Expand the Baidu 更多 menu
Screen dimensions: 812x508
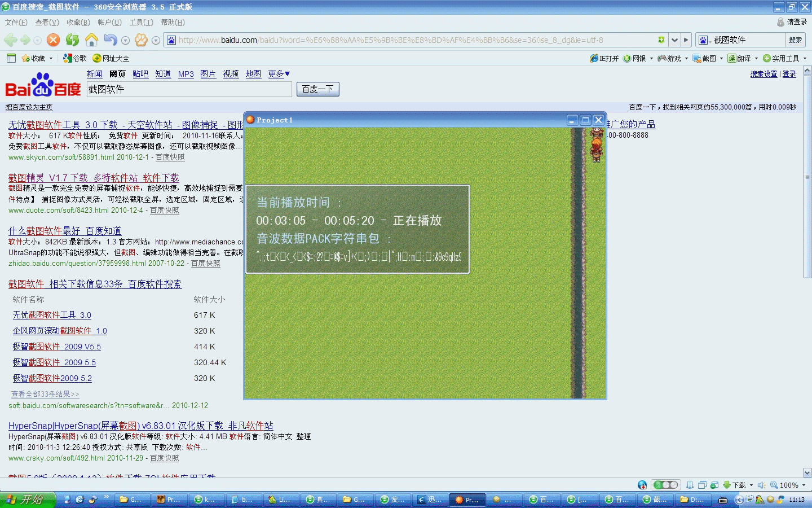(x=279, y=74)
